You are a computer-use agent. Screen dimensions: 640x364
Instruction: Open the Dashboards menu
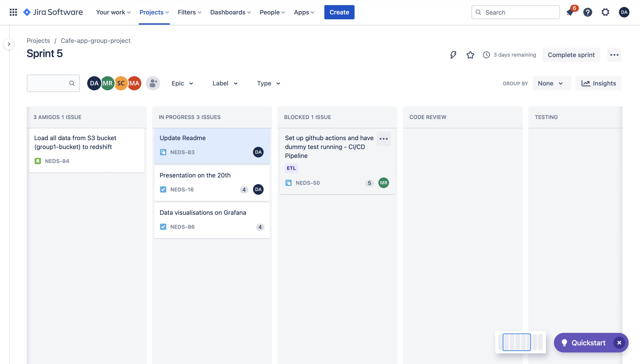tap(231, 12)
